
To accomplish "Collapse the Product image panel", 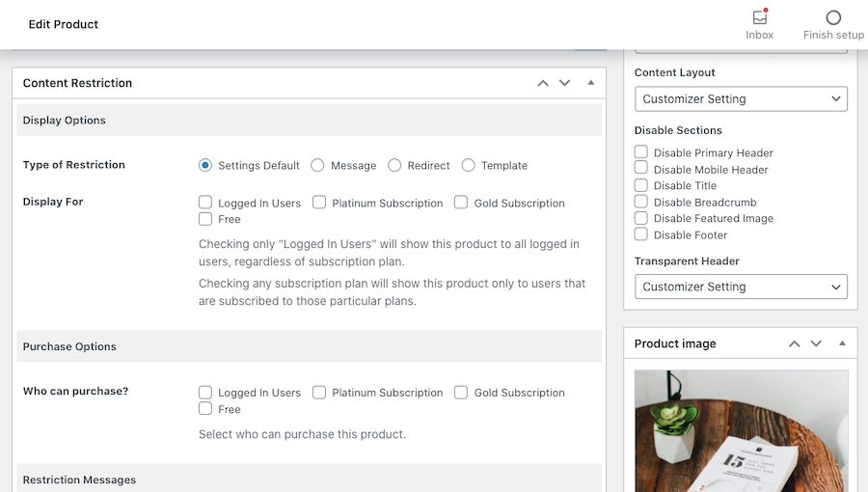I will pos(842,343).
